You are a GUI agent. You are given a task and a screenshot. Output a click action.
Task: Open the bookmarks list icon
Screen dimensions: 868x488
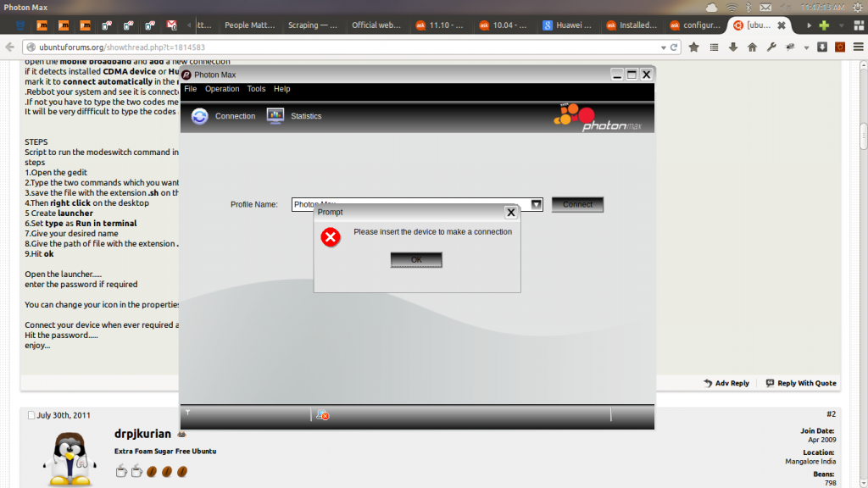(714, 47)
